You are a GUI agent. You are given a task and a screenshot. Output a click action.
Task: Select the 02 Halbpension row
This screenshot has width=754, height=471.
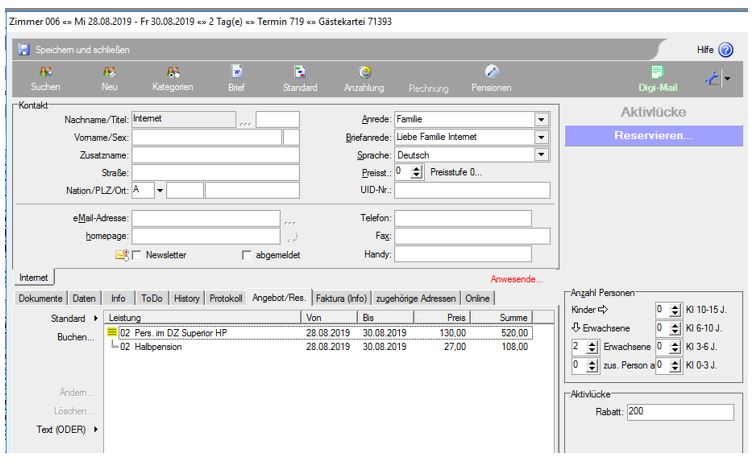click(x=319, y=346)
